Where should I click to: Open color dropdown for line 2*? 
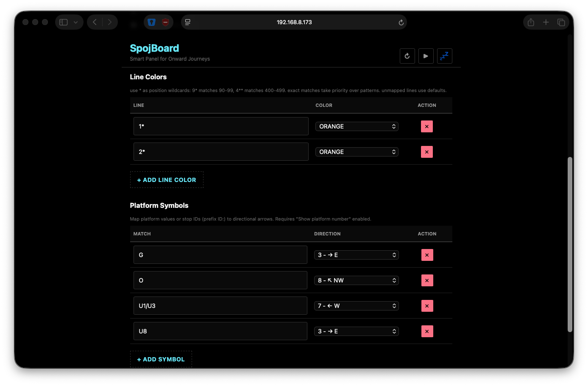357,152
